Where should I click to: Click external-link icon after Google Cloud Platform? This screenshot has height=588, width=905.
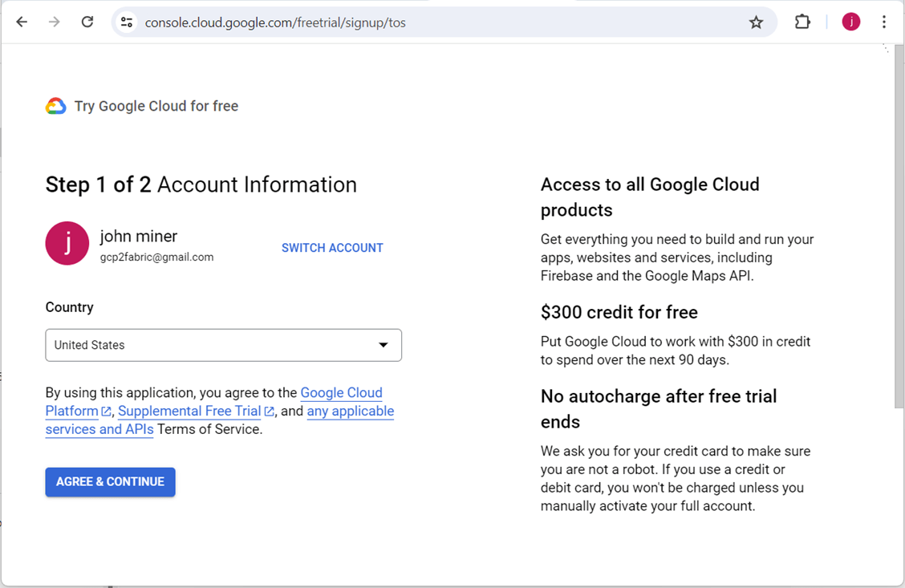click(x=106, y=412)
